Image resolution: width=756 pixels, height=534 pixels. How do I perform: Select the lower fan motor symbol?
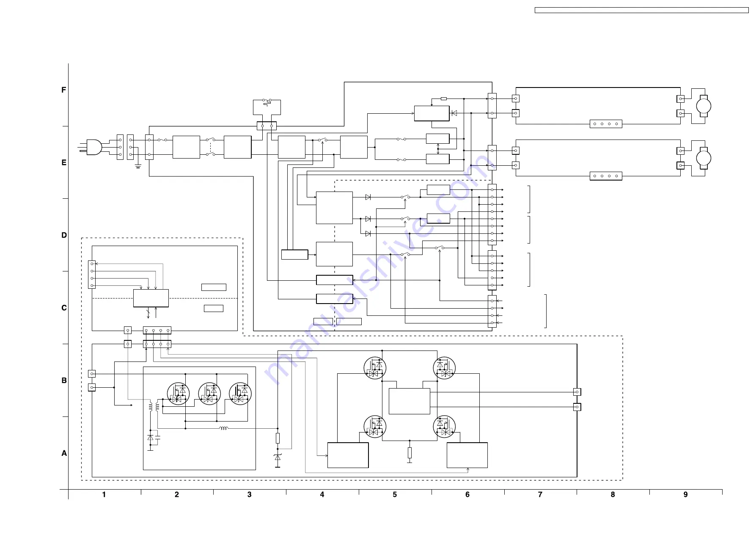click(x=704, y=158)
